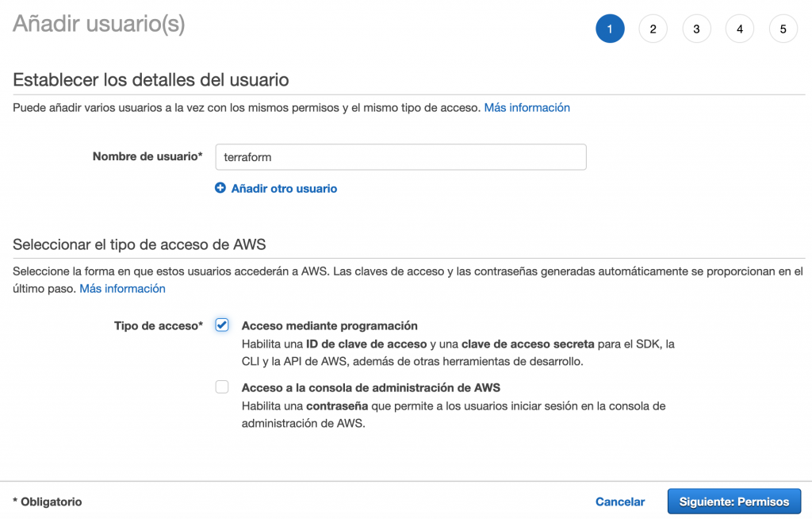
Task: Click the blue plus icon beside Añadir otro usuario
Action: click(x=220, y=188)
